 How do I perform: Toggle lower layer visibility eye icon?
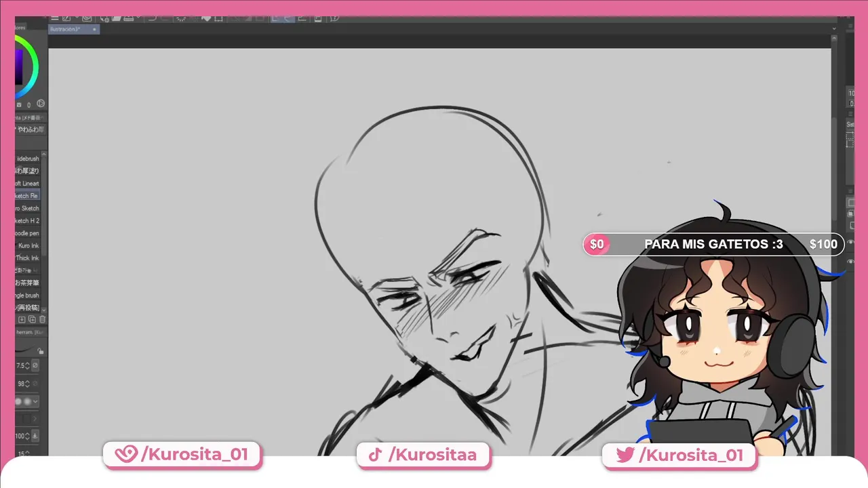point(850,261)
